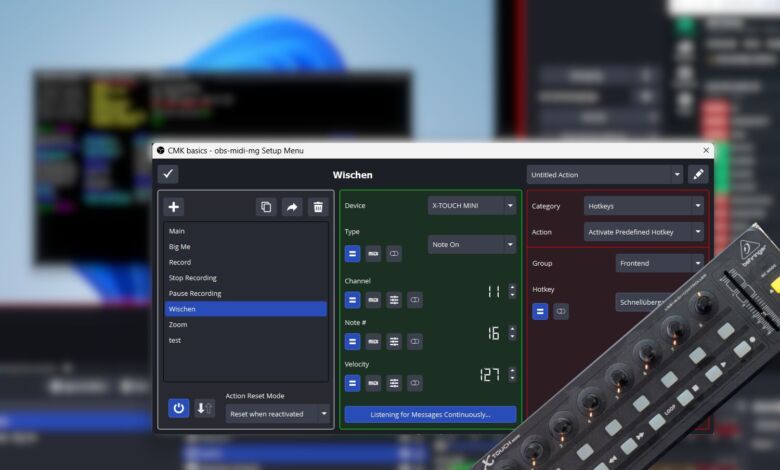Select the Pause Recording binding
Image resolution: width=780 pixels, height=470 pixels.
[246, 293]
